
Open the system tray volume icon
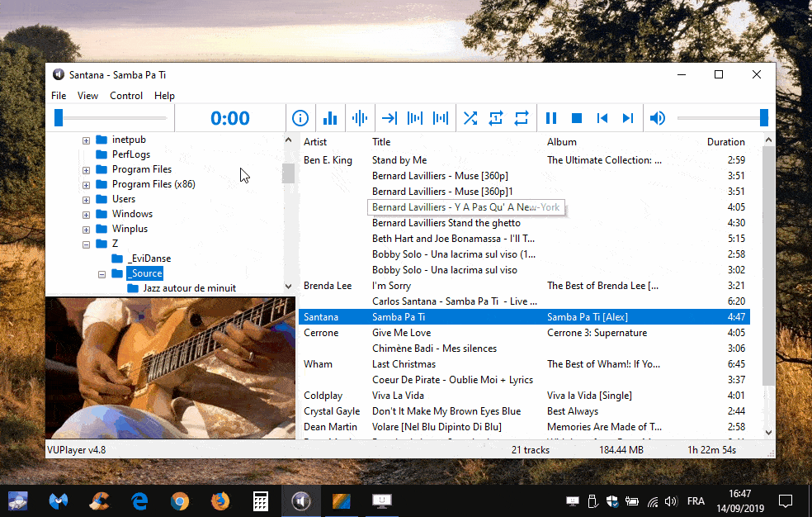tap(671, 501)
